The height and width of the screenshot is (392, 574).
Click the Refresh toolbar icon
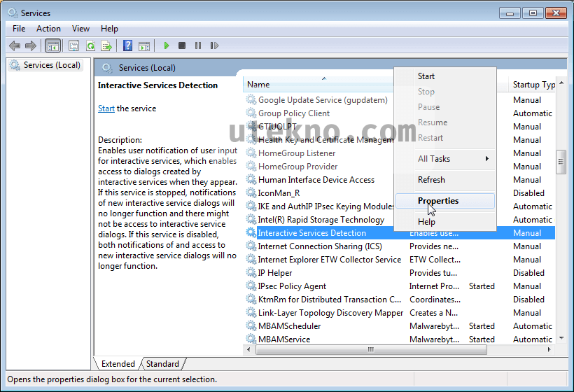coord(90,45)
